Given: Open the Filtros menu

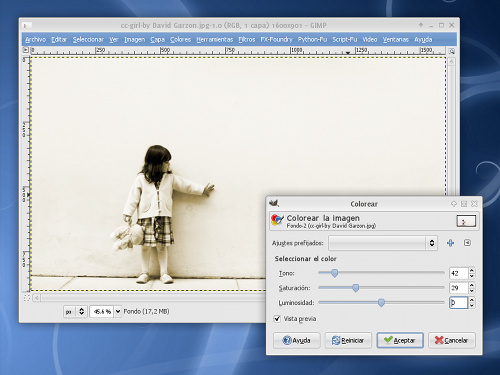Looking at the screenshot, I should pyautogui.click(x=247, y=39).
